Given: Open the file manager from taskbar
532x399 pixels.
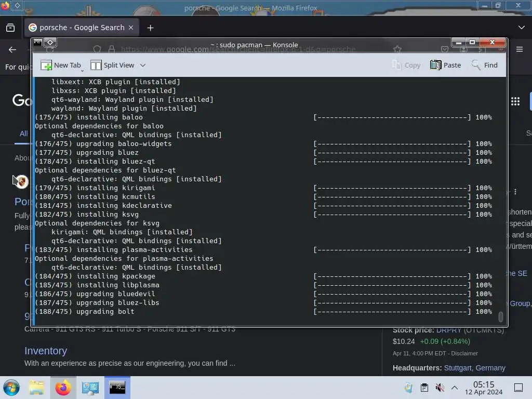Looking at the screenshot, I should (36, 388).
